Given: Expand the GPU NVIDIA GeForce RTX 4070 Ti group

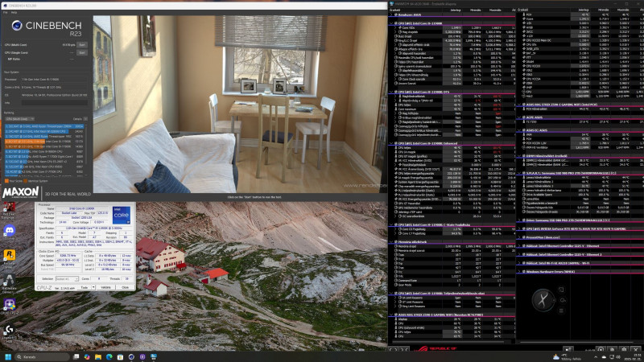Looking at the screenshot, I should [519, 228].
